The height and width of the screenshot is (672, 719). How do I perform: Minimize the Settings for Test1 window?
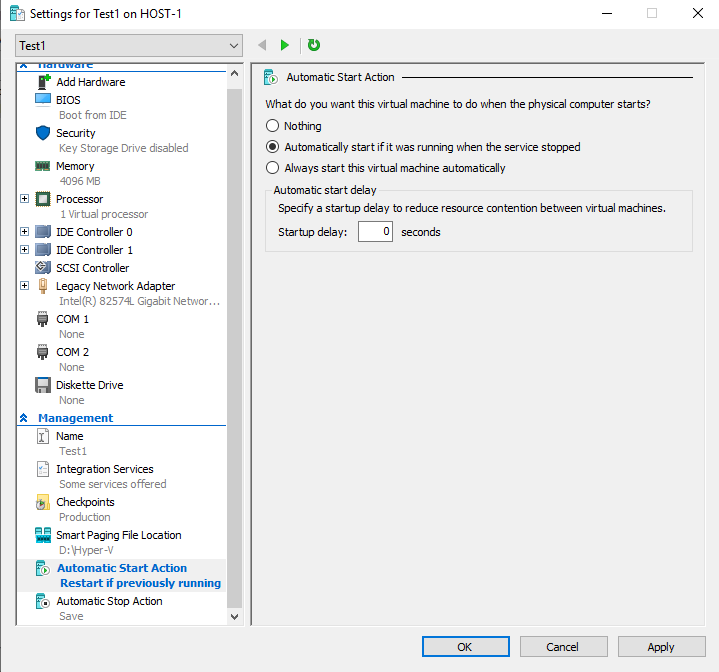pos(607,13)
